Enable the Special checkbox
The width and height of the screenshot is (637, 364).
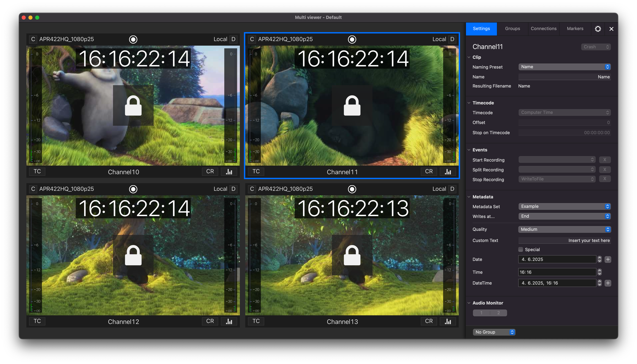click(521, 249)
